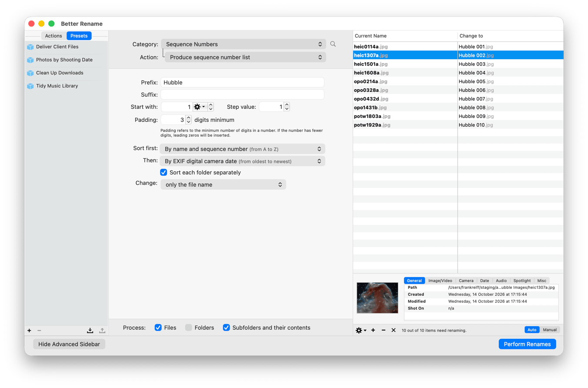
Task: Toggle Subfolders and their contents checkbox
Action: [227, 328]
